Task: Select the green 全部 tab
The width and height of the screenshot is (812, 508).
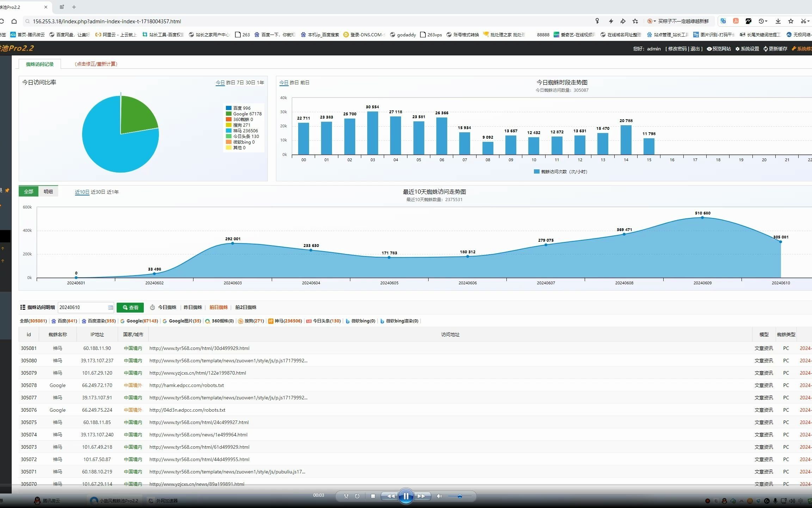Action: point(29,192)
